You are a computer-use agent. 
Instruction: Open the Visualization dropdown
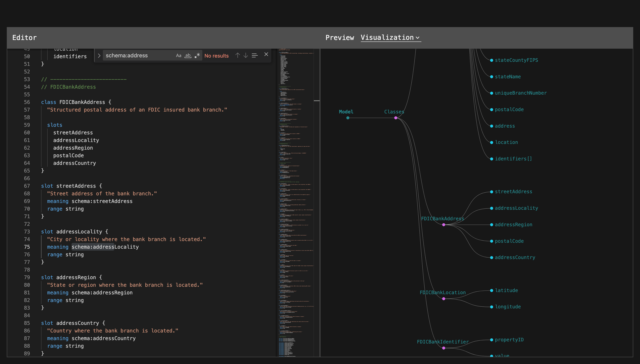tap(390, 37)
